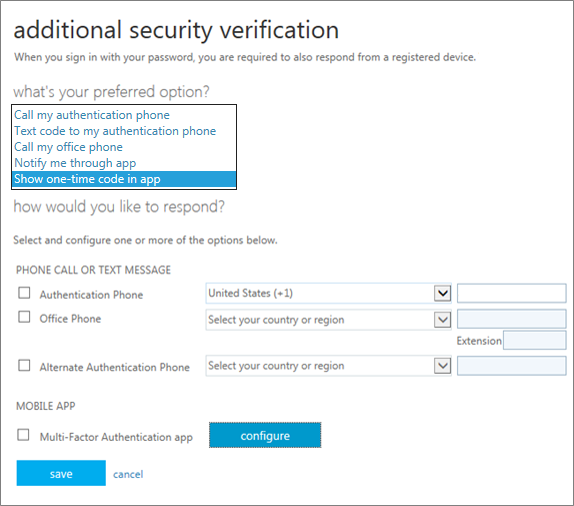Screen dimensions: 574x506
Task: Enable the Authentication Phone checkbox
Action: coord(24,293)
